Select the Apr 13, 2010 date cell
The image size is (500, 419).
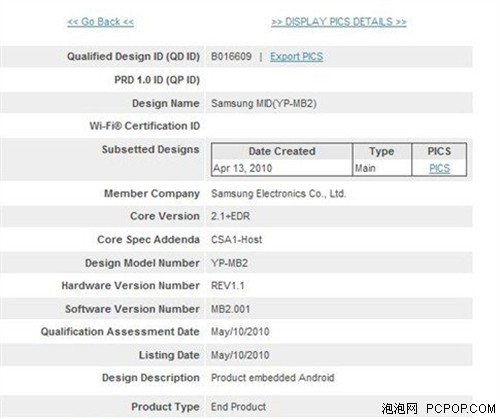click(x=243, y=168)
